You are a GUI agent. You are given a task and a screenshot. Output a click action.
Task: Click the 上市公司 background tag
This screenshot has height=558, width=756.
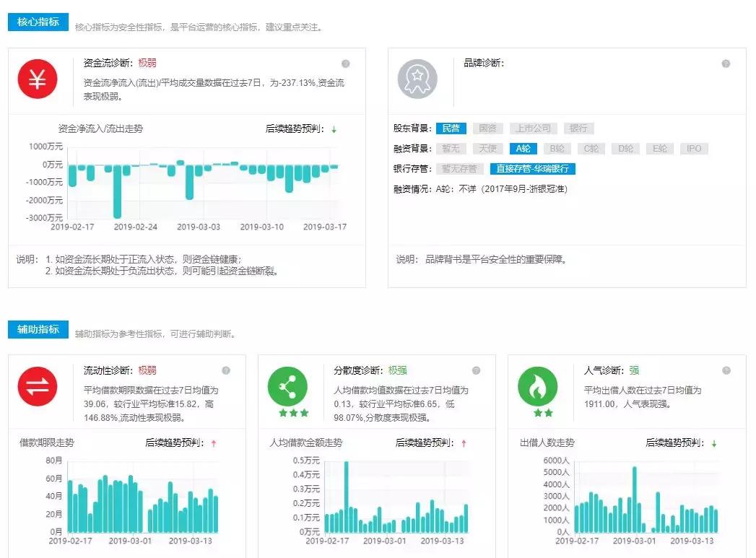coord(532,128)
